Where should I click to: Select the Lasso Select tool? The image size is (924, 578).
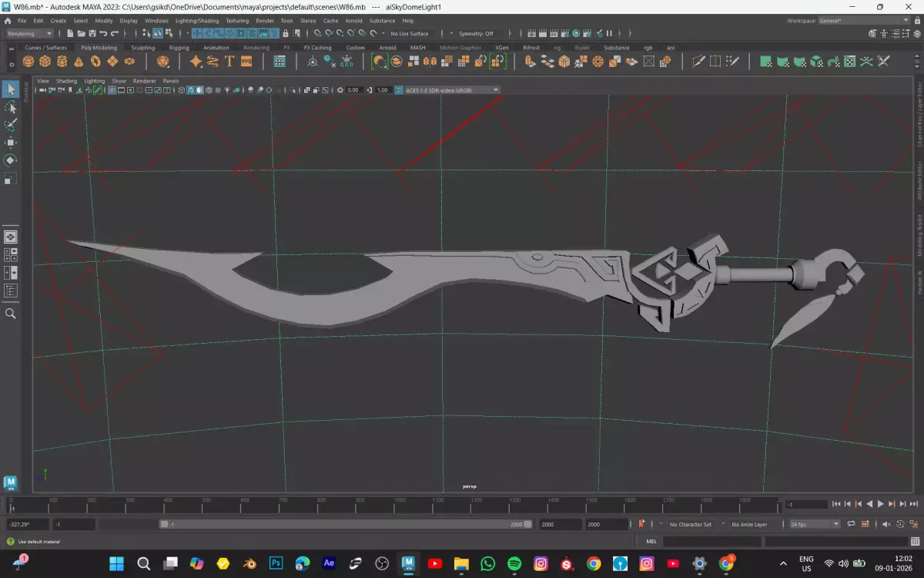tap(11, 107)
